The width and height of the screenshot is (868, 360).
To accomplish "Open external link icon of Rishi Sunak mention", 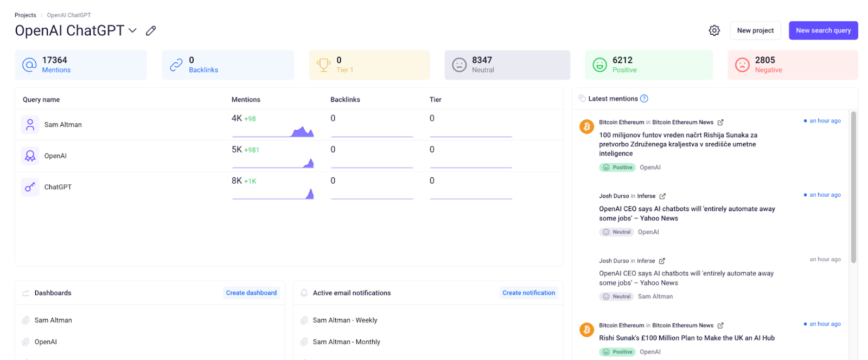I will click(x=720, y=326).
